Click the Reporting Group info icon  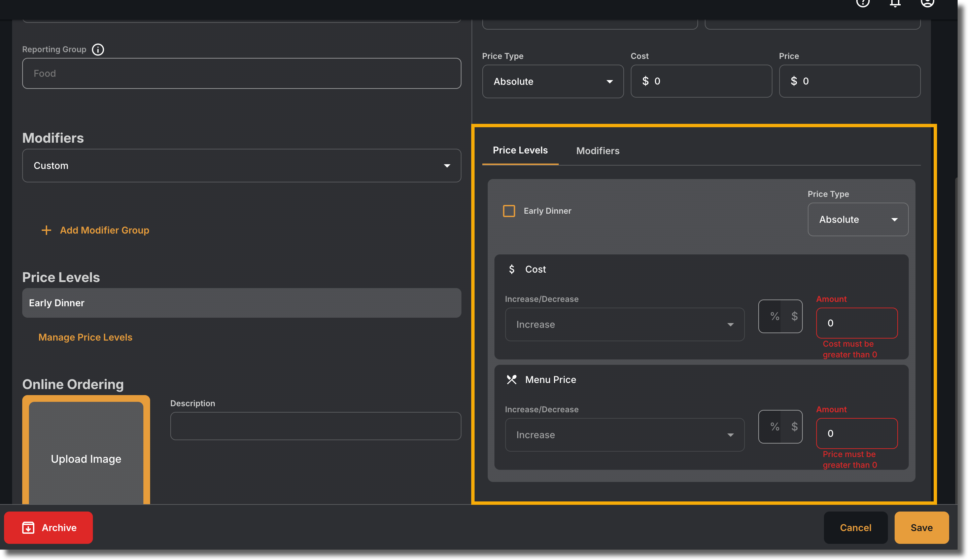pyautogui.click(x=98, y=49)
